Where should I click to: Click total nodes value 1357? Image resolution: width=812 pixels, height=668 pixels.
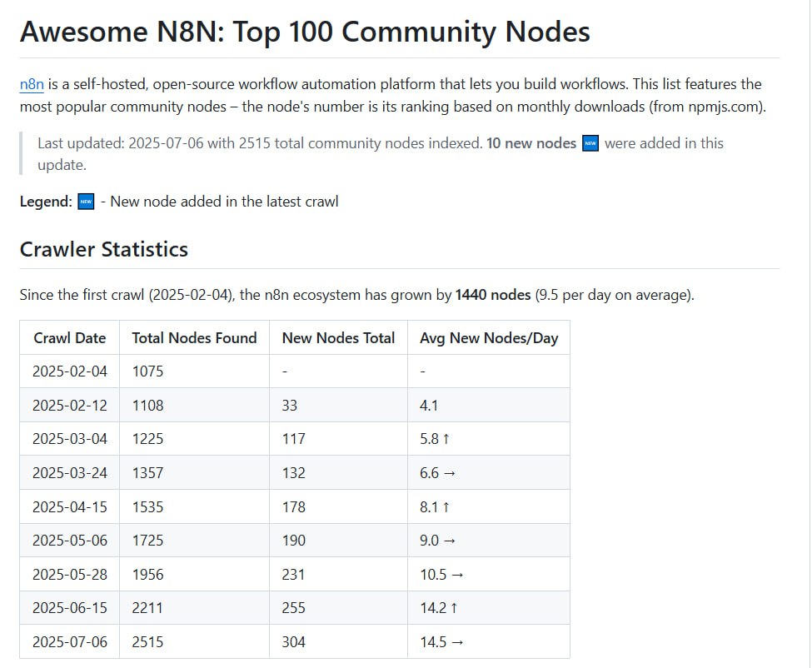(147, 473)
